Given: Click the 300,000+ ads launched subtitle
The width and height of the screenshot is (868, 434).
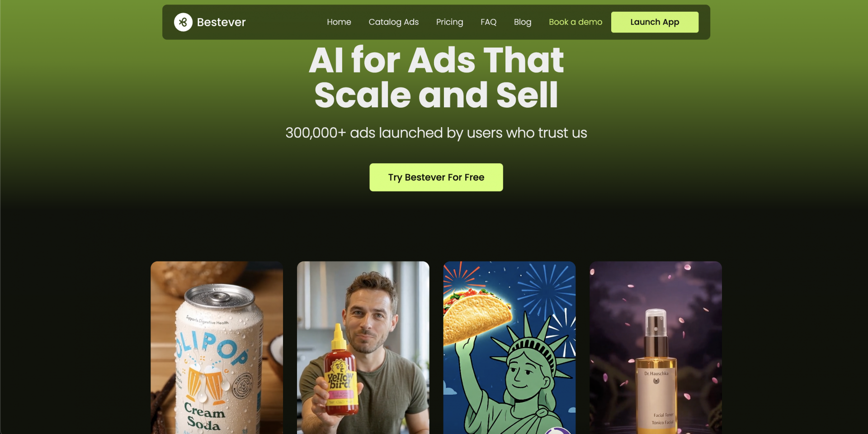Looking at the screenshot, I should coord(436,133).
